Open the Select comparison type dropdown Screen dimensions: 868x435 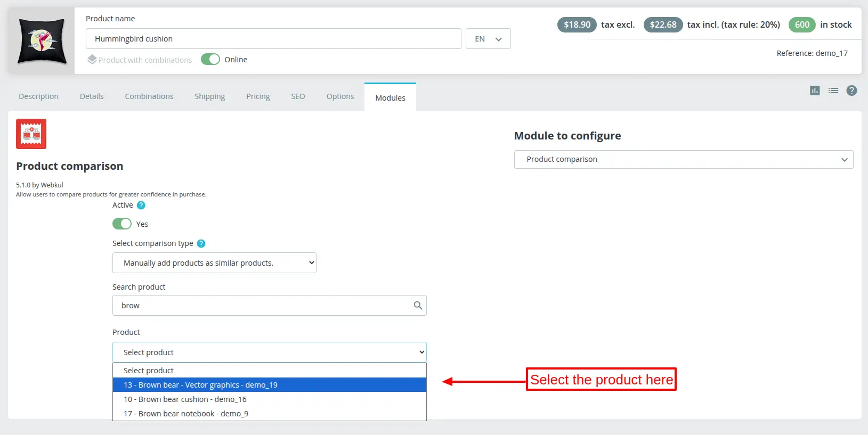(x=214, y=263)
